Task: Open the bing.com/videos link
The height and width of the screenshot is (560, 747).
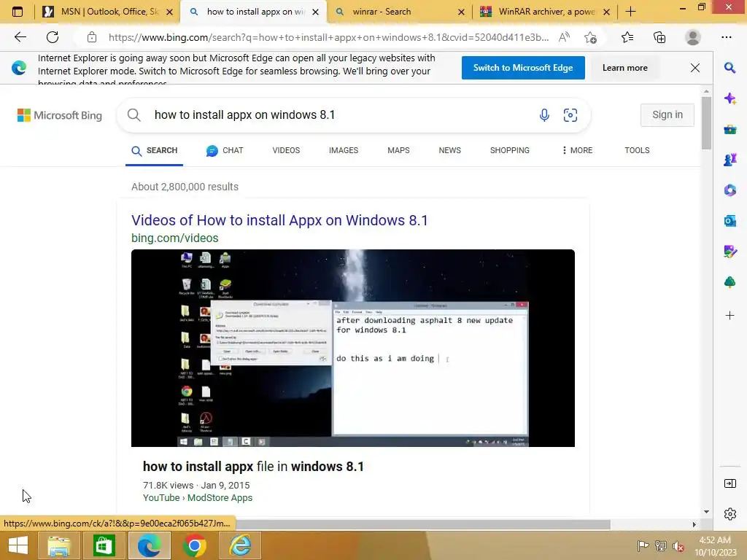Action: 175,238
